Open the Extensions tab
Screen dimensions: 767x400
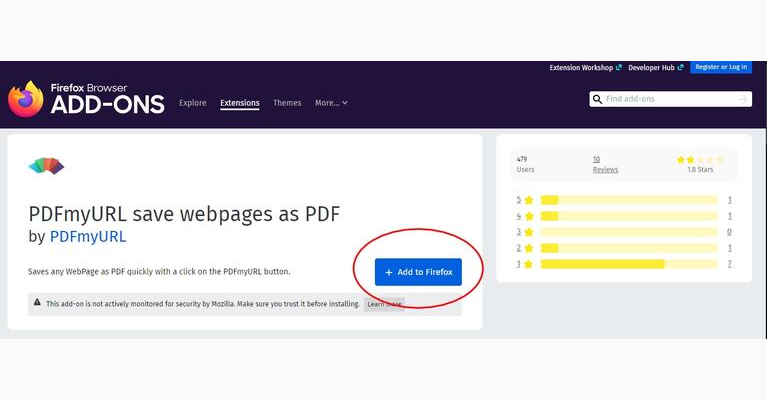tap(240, 103)
